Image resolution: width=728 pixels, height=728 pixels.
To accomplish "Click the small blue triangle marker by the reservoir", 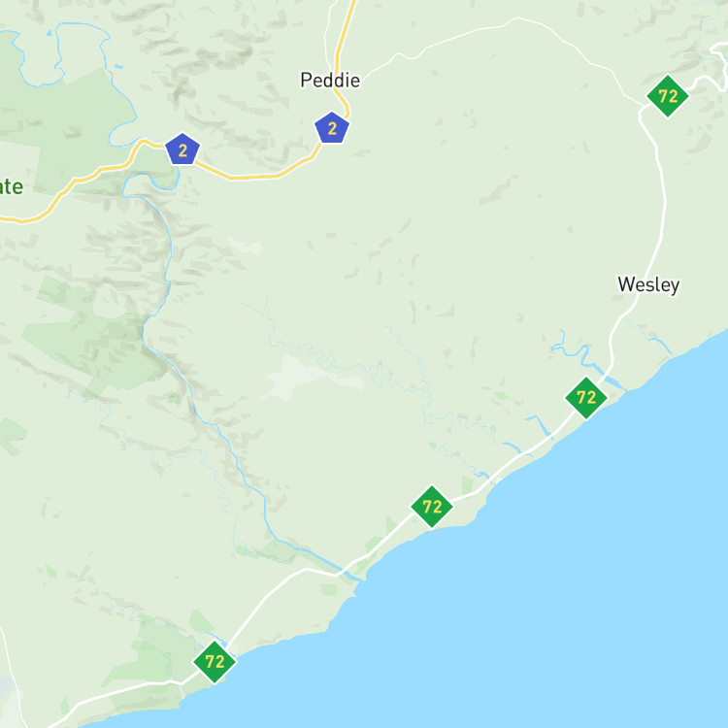I will 50,33.
